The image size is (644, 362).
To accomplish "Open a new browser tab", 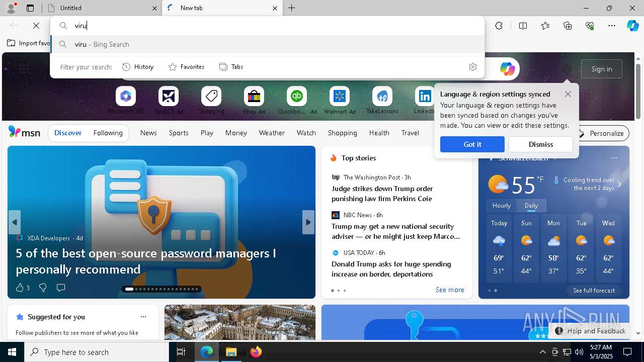I will pyautogui.click(x=292, y=8).
